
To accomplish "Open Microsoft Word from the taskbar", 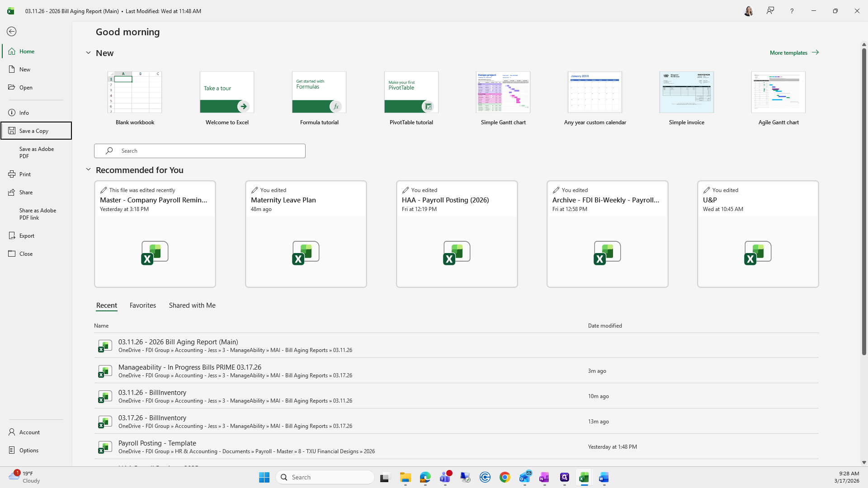I will tap(604, 477).
